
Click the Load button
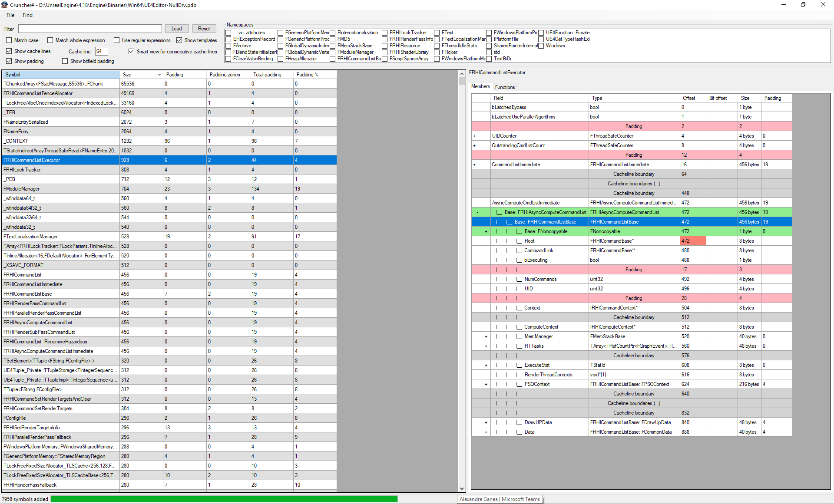click(176, 29)
